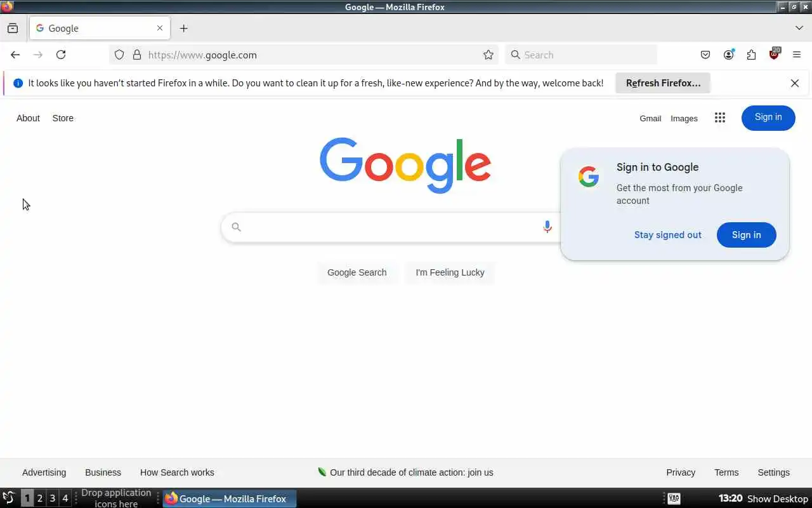Click the Firefox icon in title bar
812x508 pixels.
coord(7,7)
